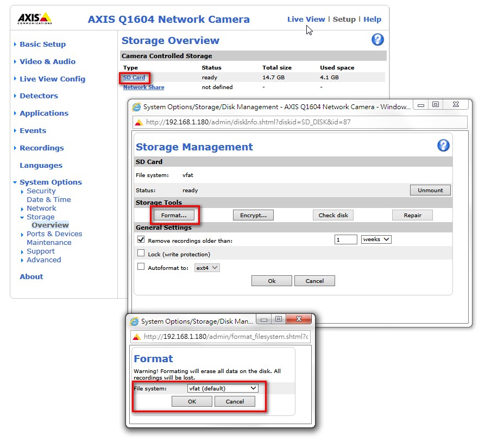Viewport: 485px width, 448px height.
Task: Click the recordings age number field
Action: (x=346, y=239)
